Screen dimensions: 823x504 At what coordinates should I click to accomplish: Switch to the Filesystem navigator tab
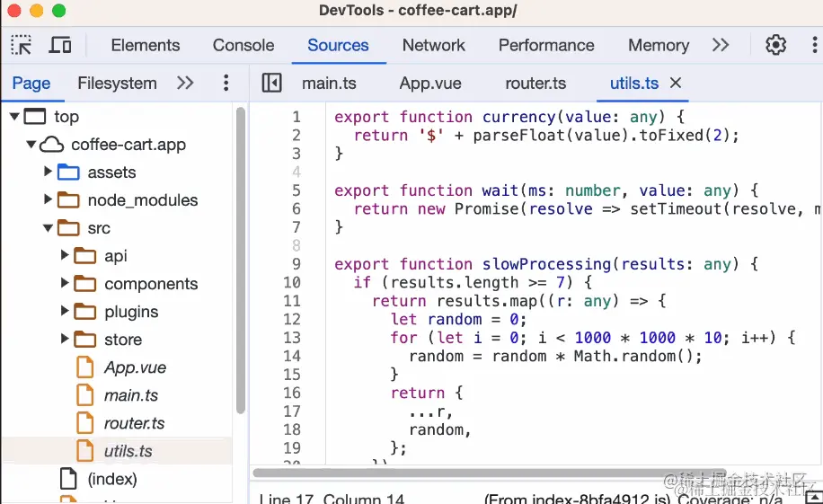[x=117, y=83]
